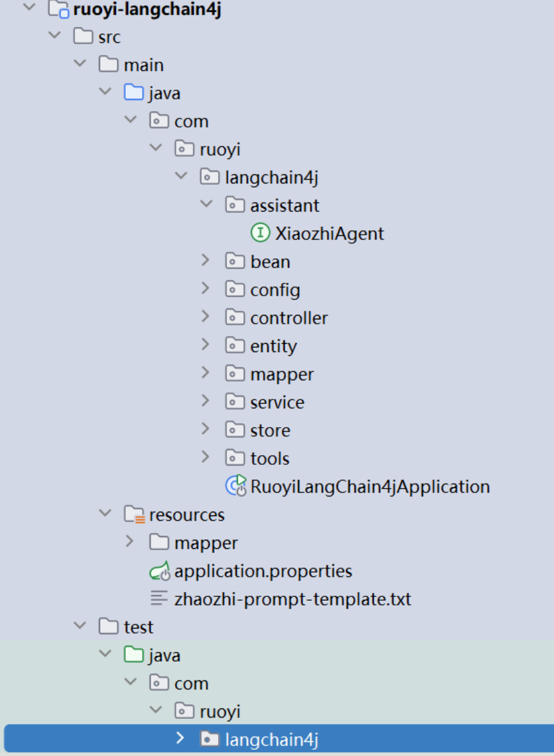Collapse the assistant package
The image size is (554, 756).
(205, 205)
